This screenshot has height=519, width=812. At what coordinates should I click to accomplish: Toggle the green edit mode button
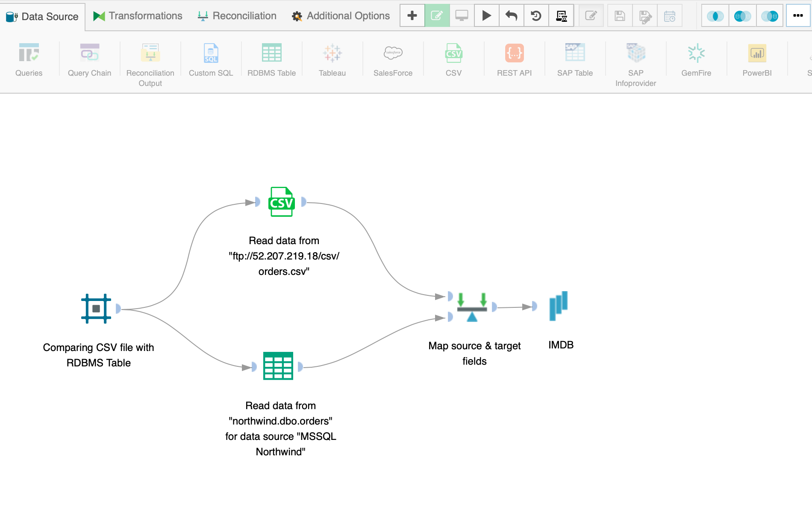click(437, 16)
